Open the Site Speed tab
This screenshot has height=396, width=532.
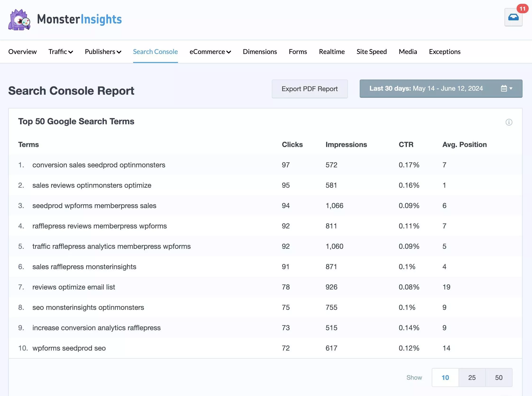click(x=372, y=52)
